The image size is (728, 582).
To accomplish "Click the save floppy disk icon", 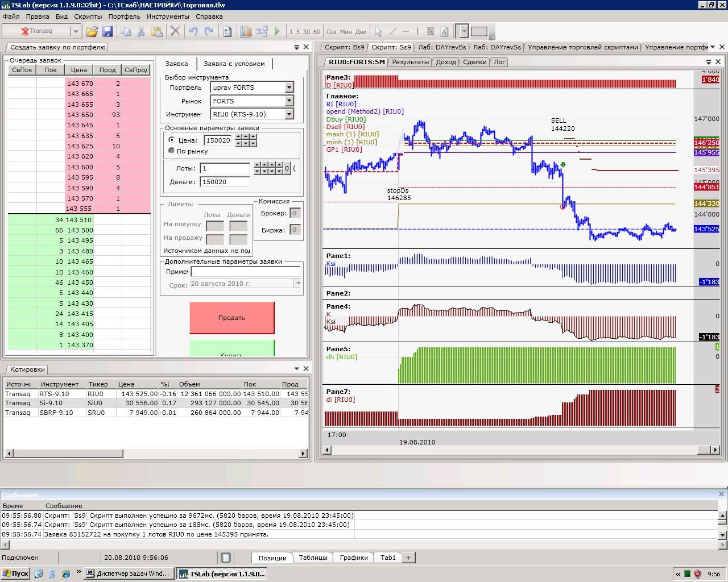I will click(x=107, y=32).
